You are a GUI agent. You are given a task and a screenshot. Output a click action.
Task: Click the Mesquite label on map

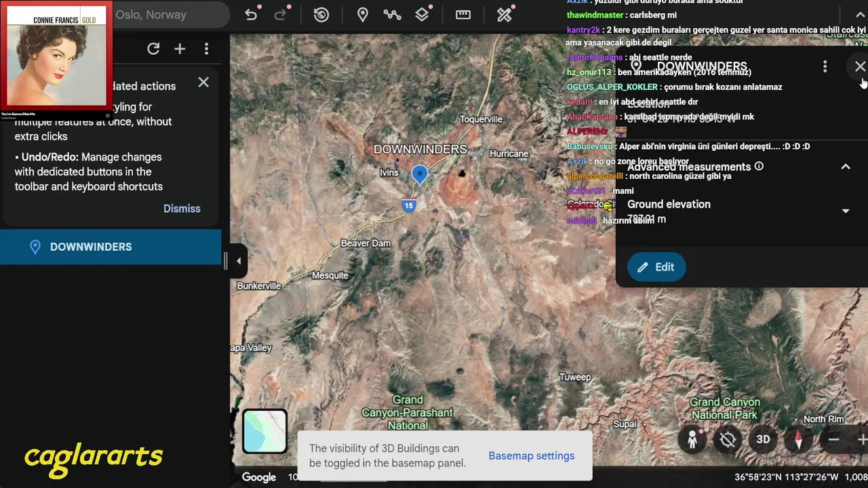tap(330, 275)
